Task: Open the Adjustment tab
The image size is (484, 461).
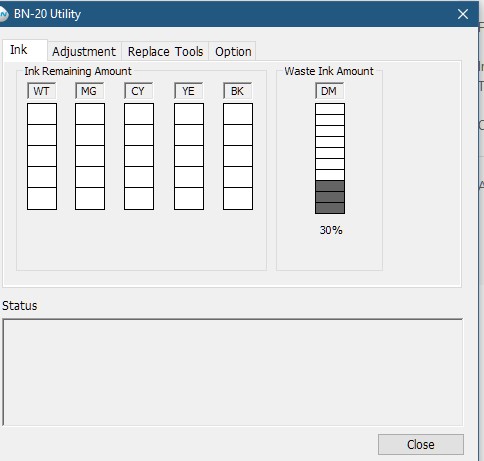Action: [x=84, y=51]
